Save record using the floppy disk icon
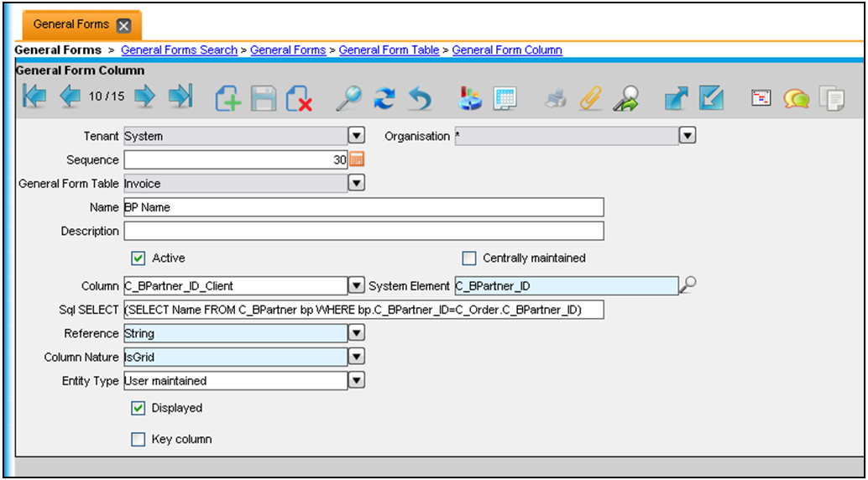This screenshot has width=868, height=480. coord(264,98)
